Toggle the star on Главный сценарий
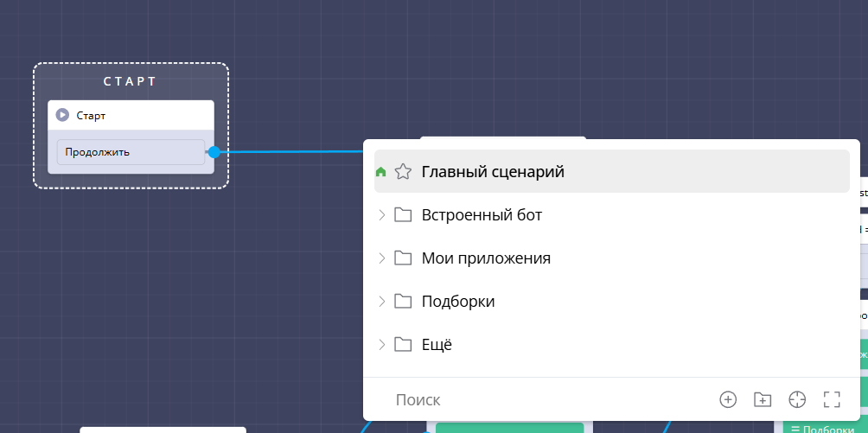This screenshot has height=433, width=868. (402, 172)
